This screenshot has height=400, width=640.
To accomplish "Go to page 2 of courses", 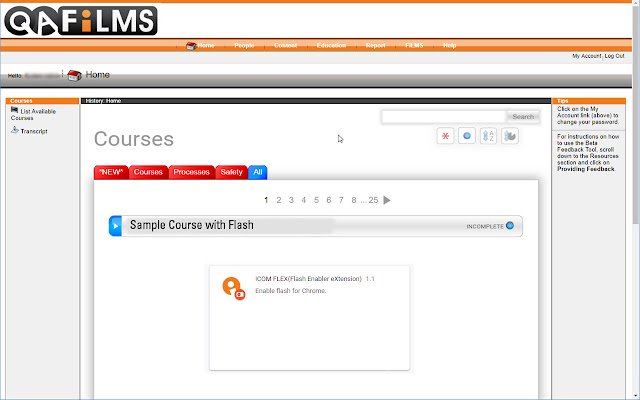I will (x=279, y=200).
